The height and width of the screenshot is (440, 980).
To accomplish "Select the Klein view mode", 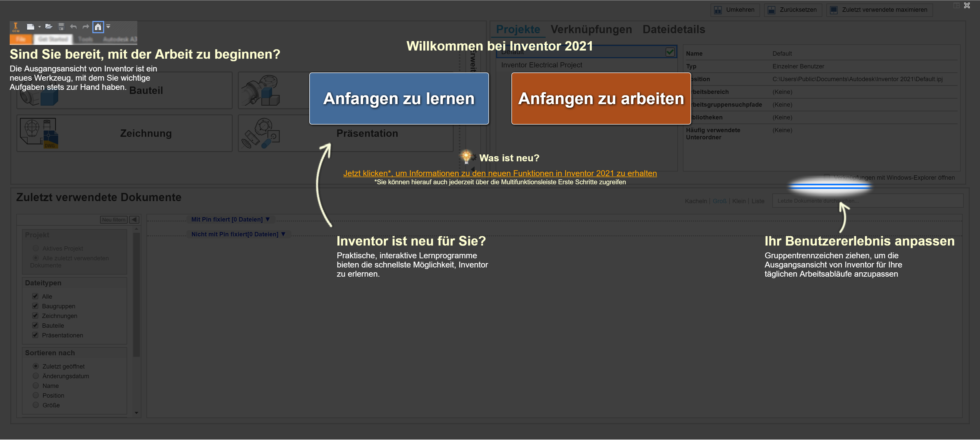I will tap(739, 201).
